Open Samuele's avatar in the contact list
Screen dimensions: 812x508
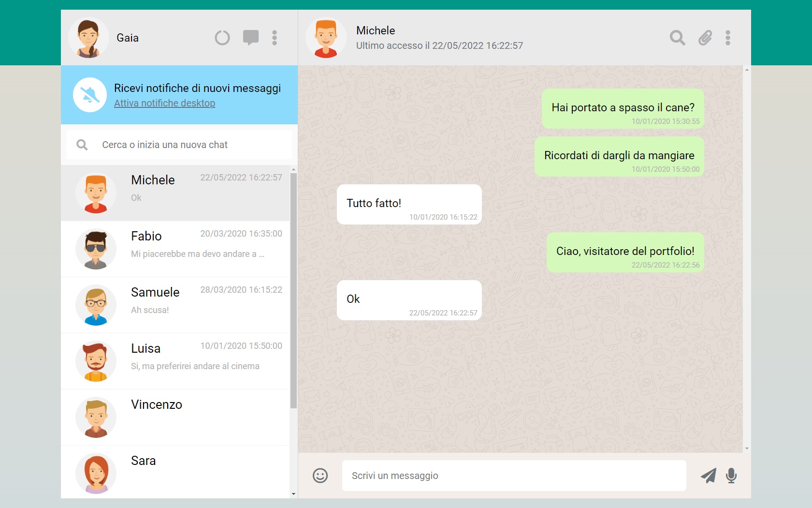pyautogui.click(x=96, y=305)
